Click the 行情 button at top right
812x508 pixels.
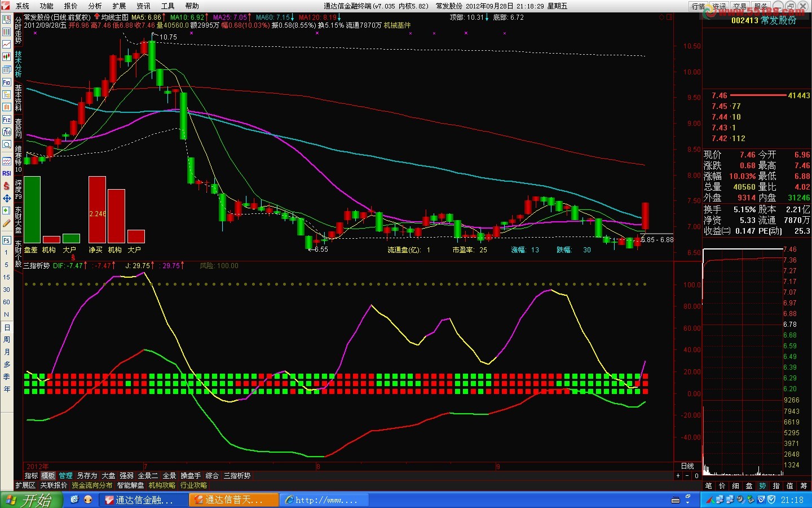[698, 6]
